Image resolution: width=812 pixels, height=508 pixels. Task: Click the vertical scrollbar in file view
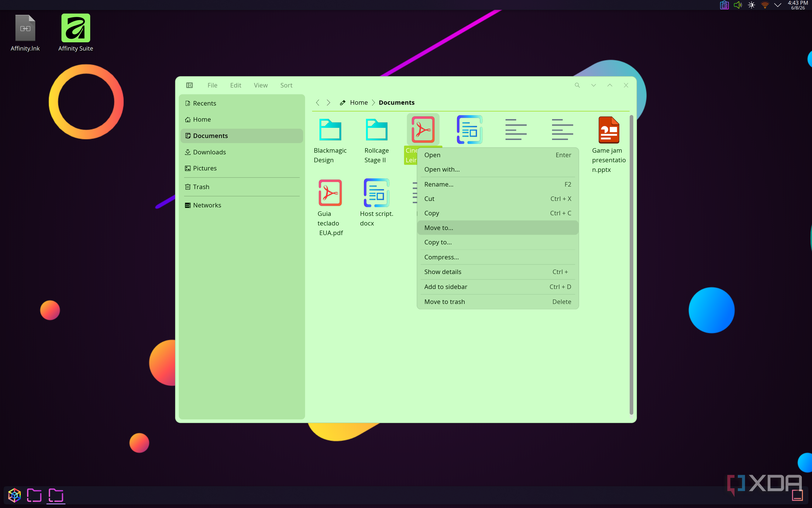click(631, 265)
